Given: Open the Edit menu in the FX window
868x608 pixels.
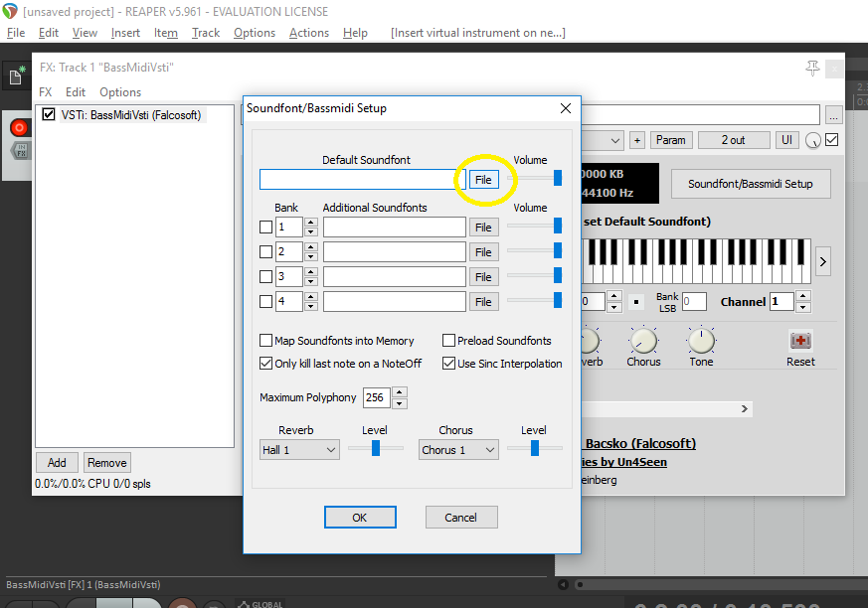Looking at the screenshot, I should (x=76, y=92).
